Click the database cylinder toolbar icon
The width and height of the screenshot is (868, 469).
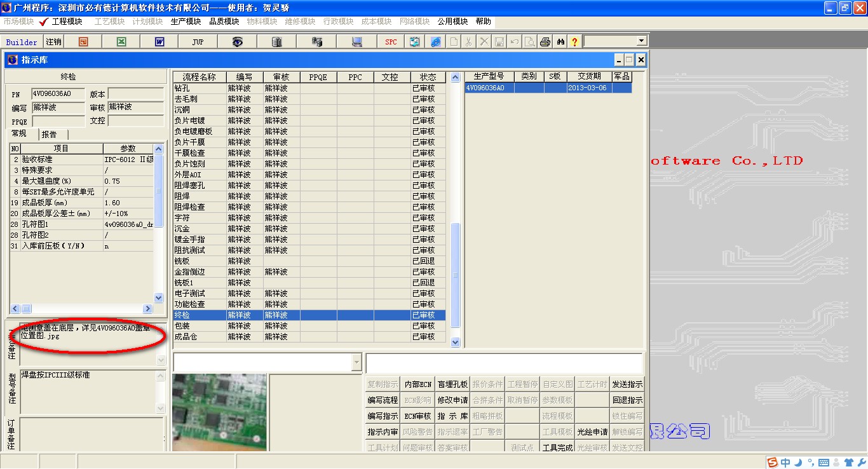pos(276,41)
